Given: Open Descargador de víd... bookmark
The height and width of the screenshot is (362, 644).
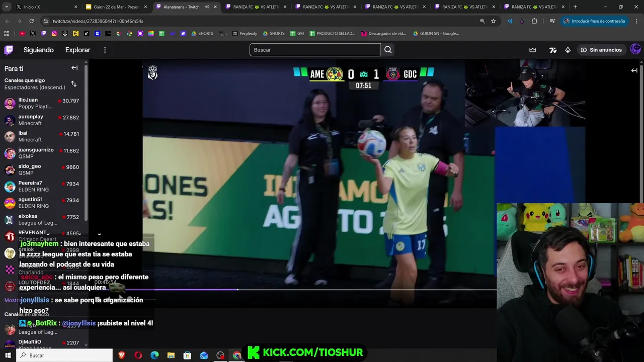Looking at the screenshot, I should pos(383,34).
